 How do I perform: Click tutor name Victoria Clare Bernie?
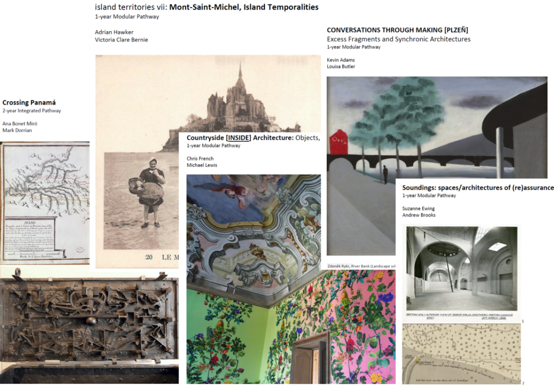pyautogui.click(x=121, y=40)
